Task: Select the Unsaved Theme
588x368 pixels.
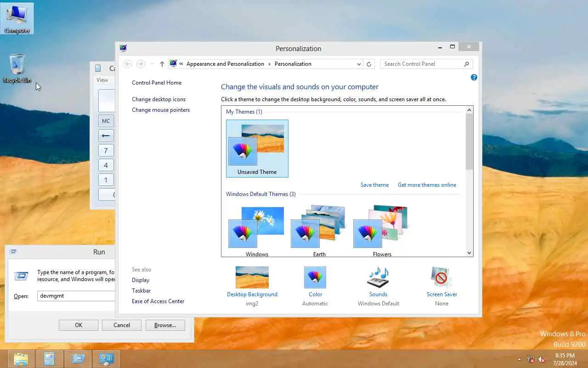Action: (257, 148)
